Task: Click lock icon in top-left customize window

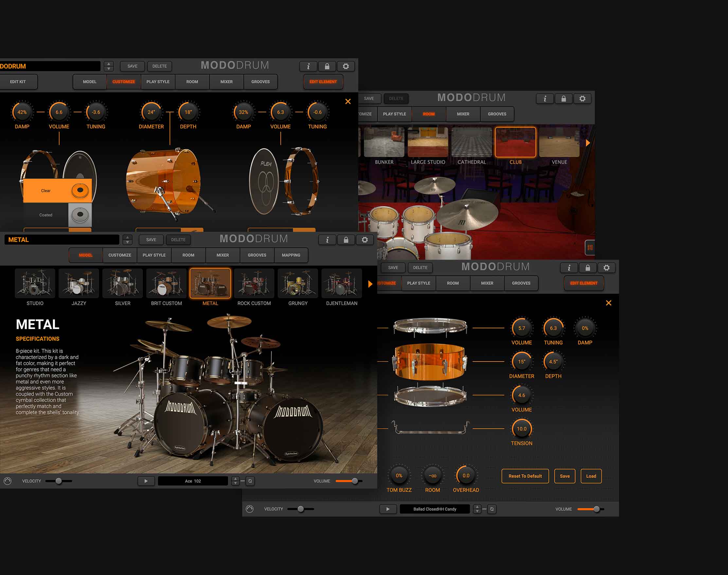Action: (327, 66)
